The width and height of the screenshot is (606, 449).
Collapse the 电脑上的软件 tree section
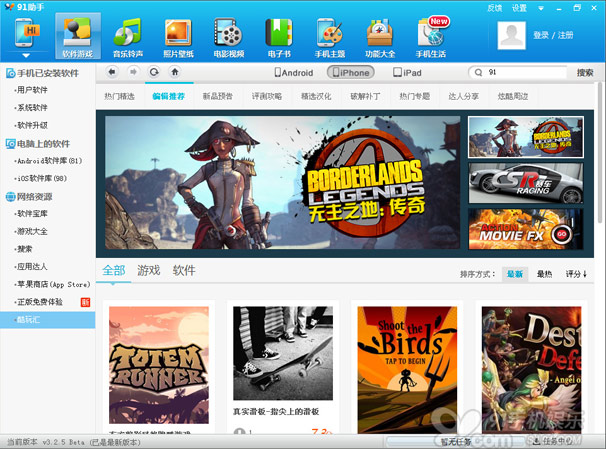[x=9, y=144]
